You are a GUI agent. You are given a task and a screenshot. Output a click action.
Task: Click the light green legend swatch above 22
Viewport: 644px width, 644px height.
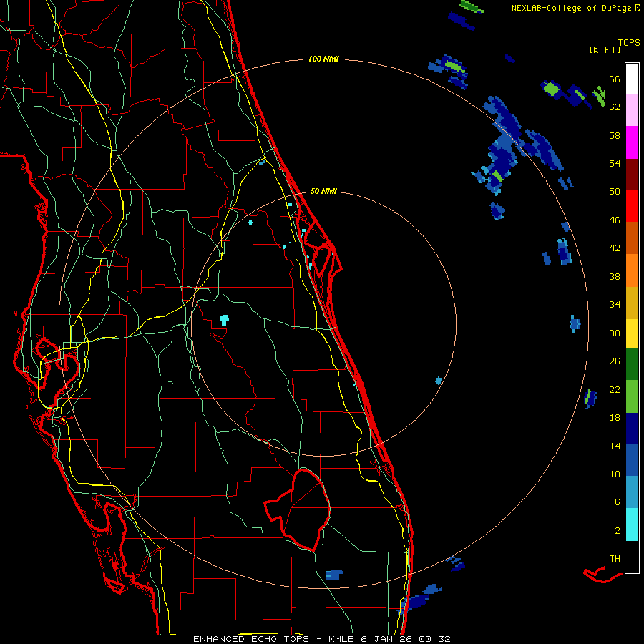(x=632, y=396)
